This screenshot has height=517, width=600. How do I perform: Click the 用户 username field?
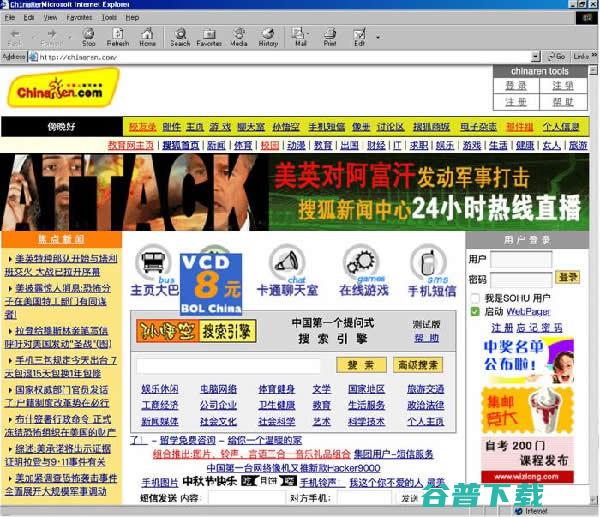point(521,259)
